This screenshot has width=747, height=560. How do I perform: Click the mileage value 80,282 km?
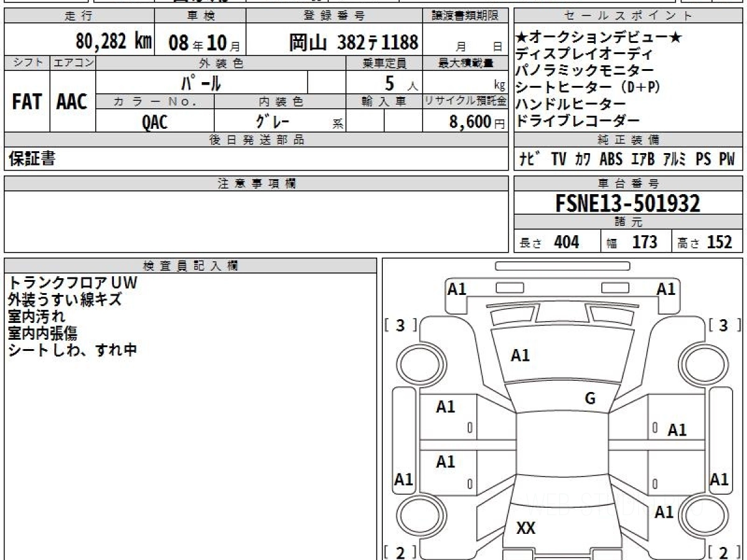point(114,42)
